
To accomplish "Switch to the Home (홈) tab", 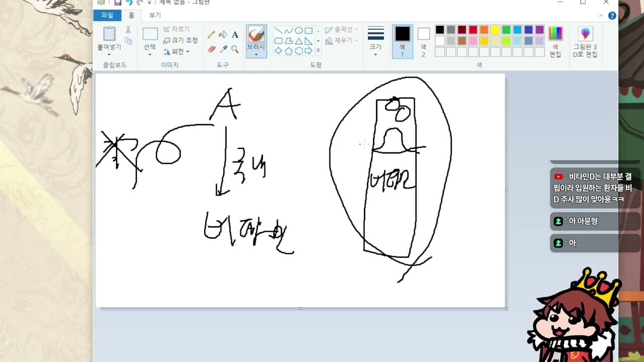I will coord(131,16).
